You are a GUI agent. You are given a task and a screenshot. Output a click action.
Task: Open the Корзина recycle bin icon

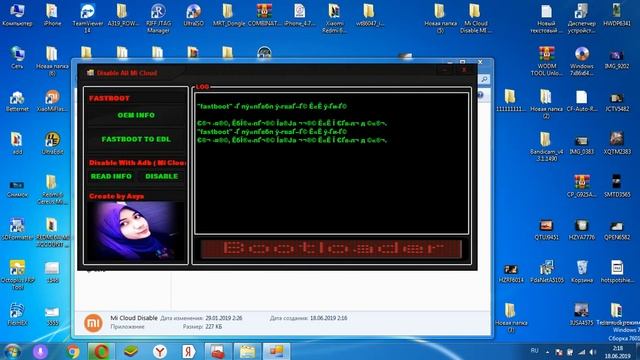coord(582,271)
